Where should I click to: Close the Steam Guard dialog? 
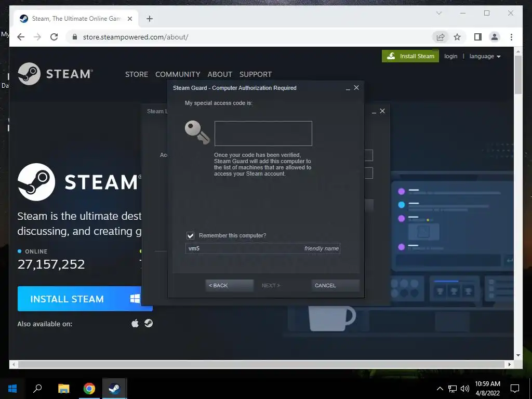click(x=356, y=87)
